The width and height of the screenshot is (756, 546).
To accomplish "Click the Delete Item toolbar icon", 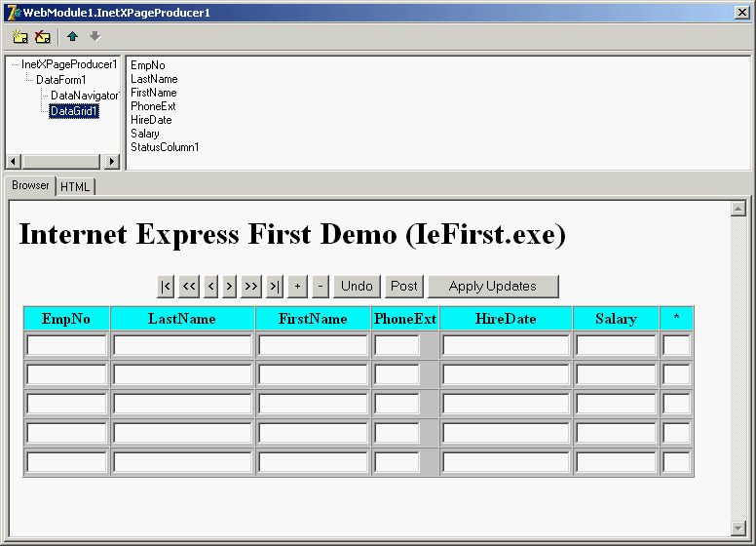I will pyautogui.click(x=43, y=37).
